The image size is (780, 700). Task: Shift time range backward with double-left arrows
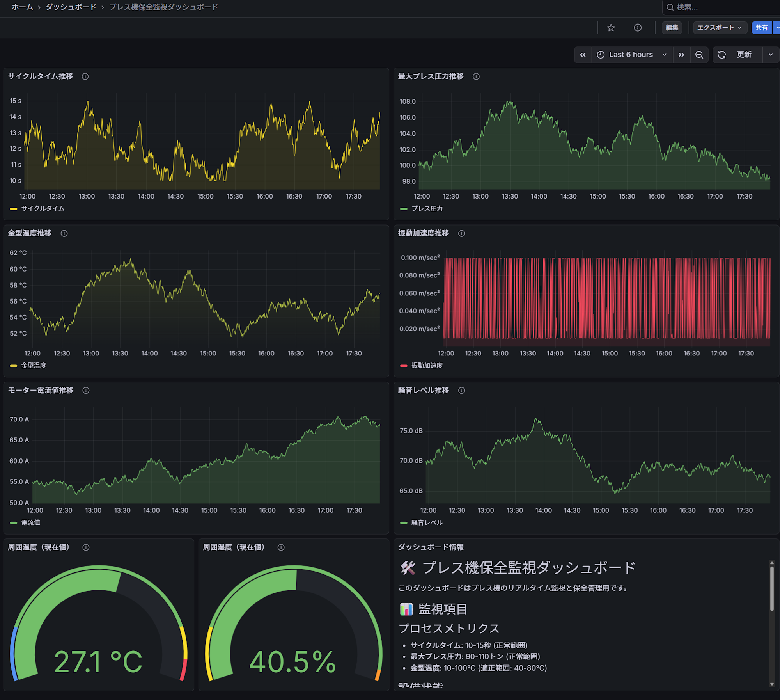[x=583, y=55]
